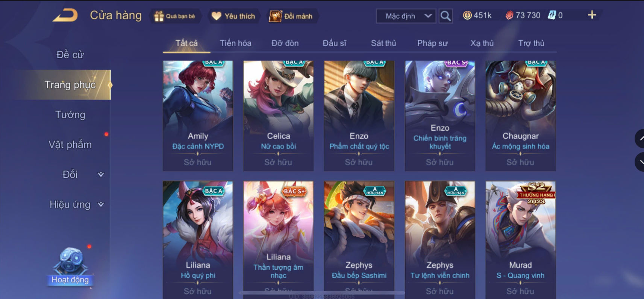The image size is (644, 299).
Task: Click the magnifier search icon
Action: tap(445, 16)
